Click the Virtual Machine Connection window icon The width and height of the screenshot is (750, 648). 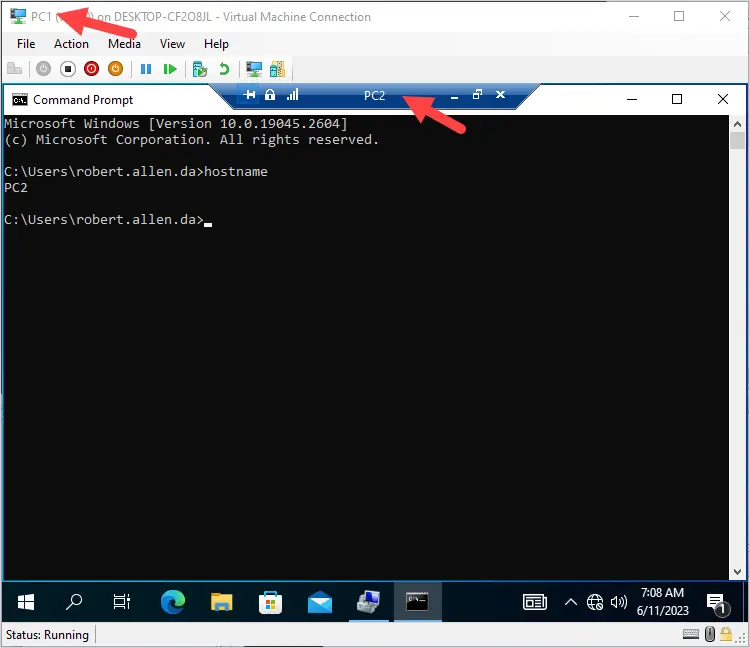point(18,16)
